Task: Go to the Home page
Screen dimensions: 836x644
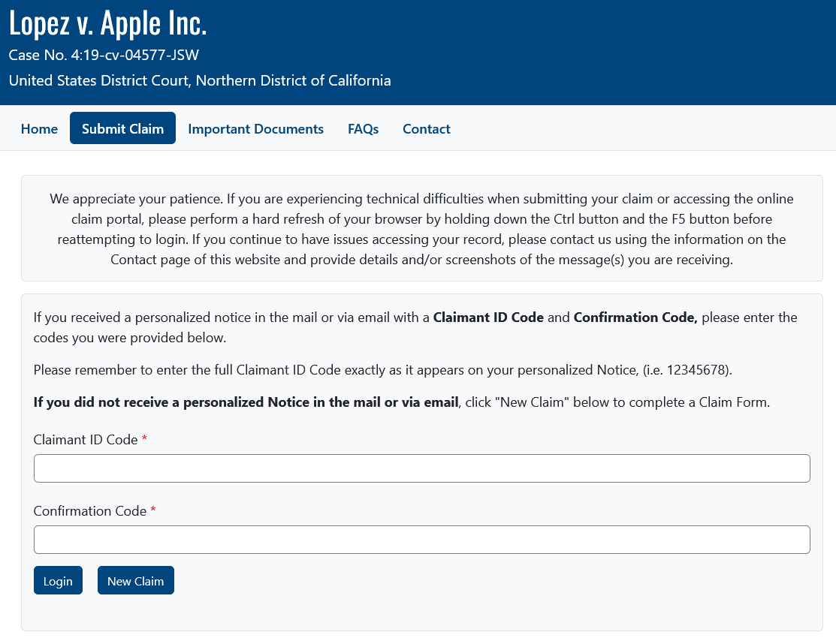Action: click(x=40, y=129)
